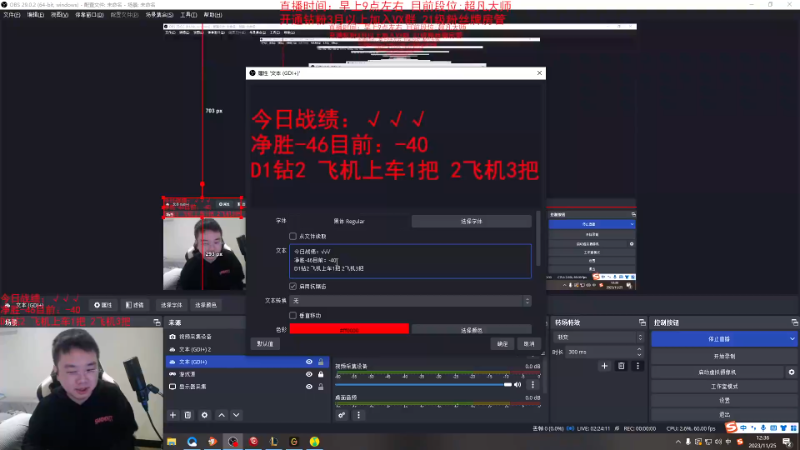800x450 pixels.
Task: Move the selected source down in the list
Action: [x=236, y=415]
